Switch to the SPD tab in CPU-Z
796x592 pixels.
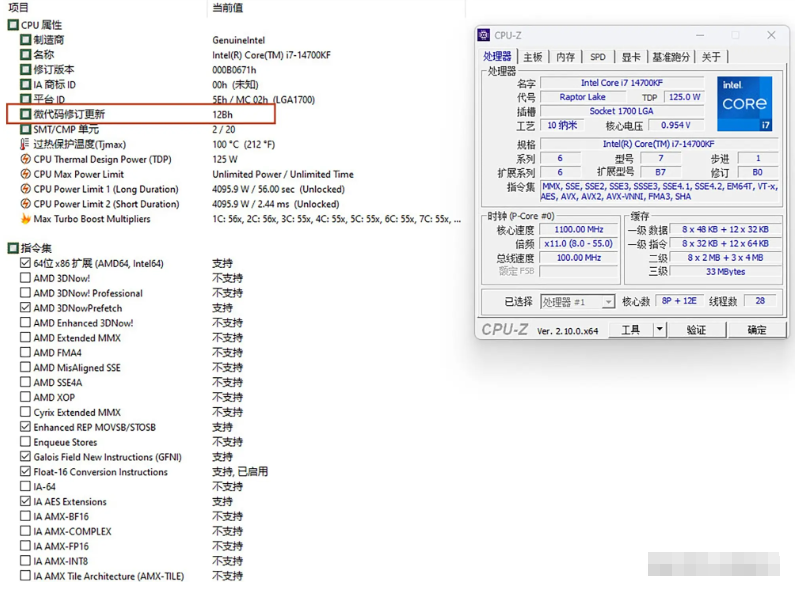click(598, 57)
